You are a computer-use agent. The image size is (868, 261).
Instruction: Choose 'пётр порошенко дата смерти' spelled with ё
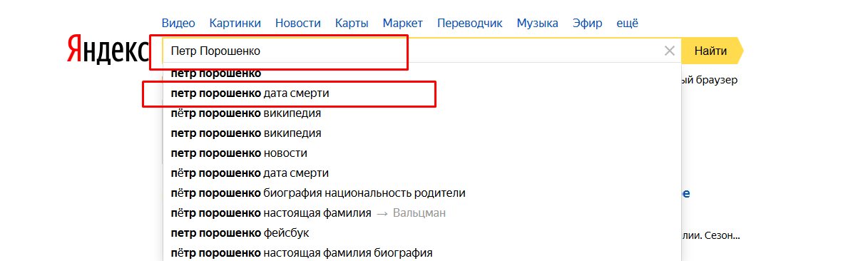[x=422, y=173]
